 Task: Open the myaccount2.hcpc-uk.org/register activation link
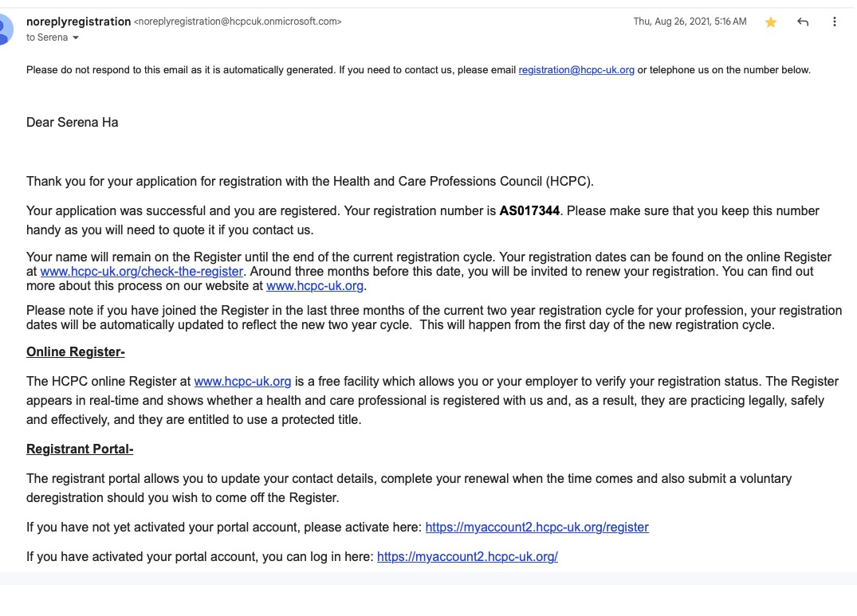point(537,527)
